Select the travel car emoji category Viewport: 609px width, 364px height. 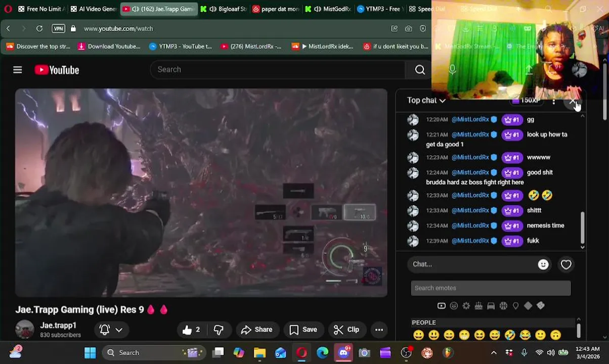click(x=491, y=306)
